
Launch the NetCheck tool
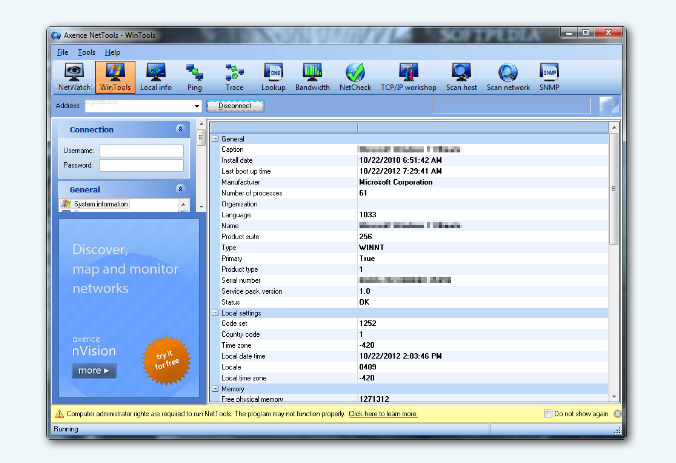355,77
